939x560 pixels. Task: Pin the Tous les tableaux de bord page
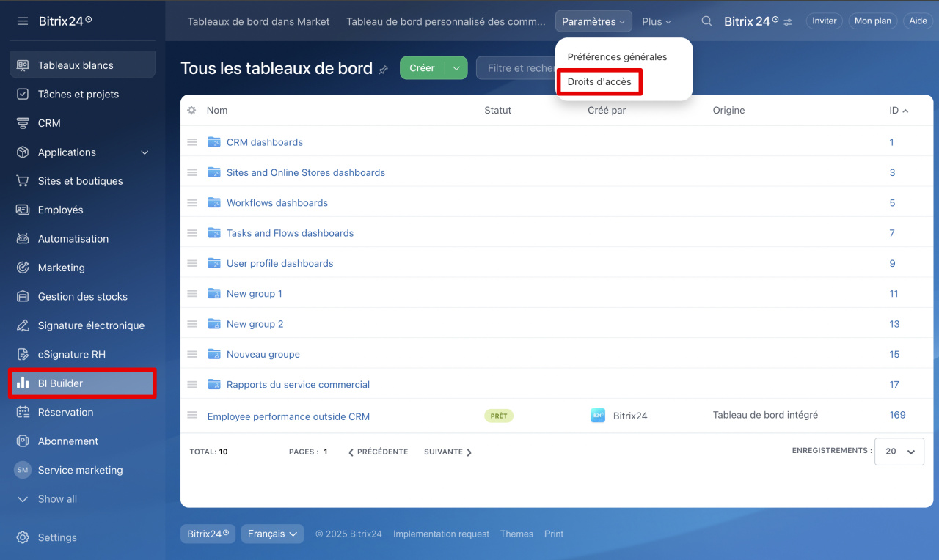click(383, 70)
